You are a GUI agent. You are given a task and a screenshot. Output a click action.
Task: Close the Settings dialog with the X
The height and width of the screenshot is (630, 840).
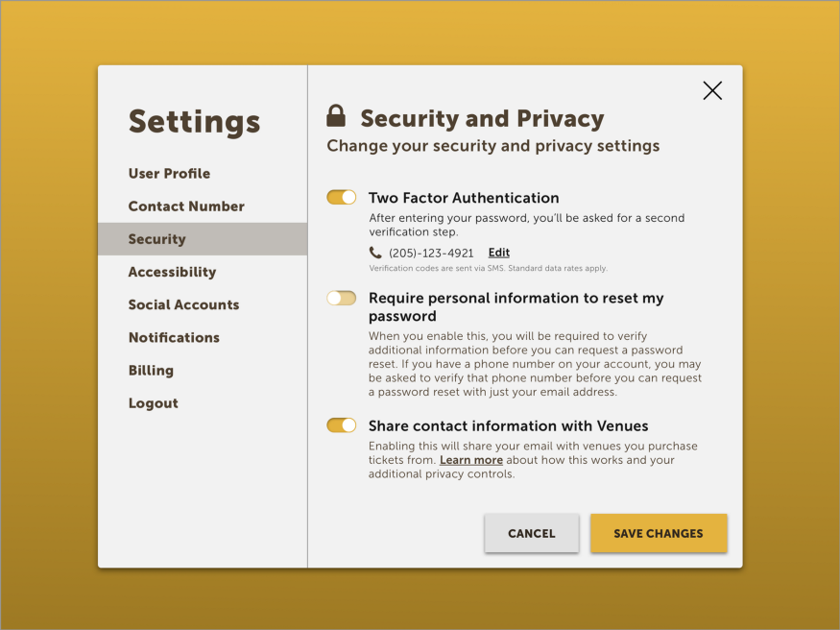(x=712, y=90)
